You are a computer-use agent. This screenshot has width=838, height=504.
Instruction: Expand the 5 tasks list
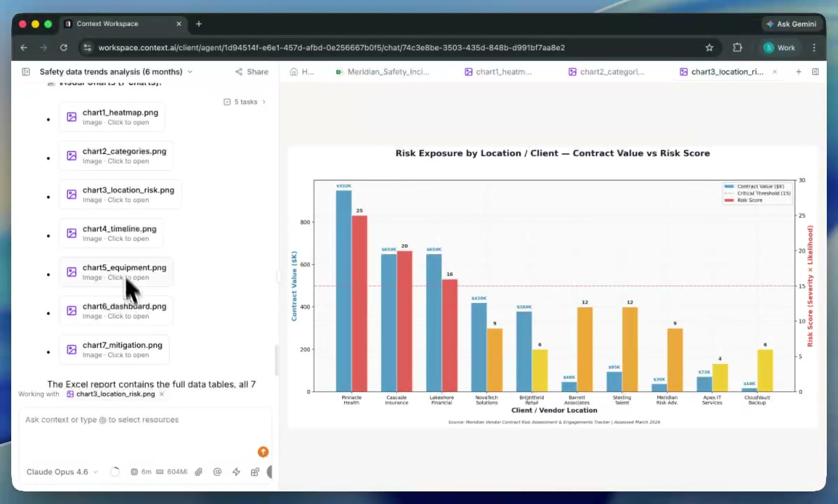(245, 101)
